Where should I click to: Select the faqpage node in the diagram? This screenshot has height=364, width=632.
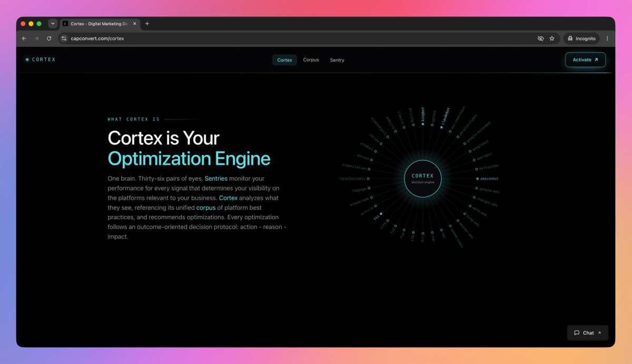click(x=361, y=190)
